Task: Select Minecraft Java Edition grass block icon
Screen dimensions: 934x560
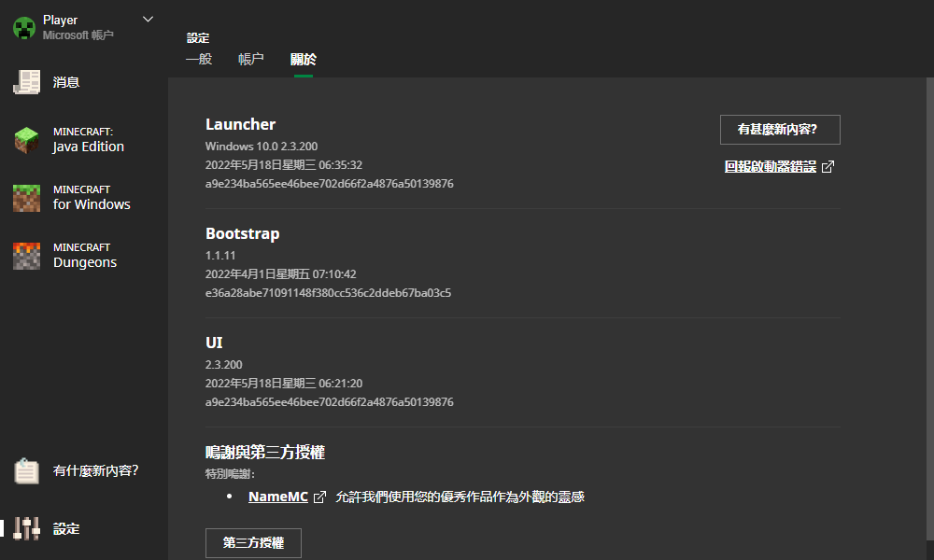Action: 27,140
